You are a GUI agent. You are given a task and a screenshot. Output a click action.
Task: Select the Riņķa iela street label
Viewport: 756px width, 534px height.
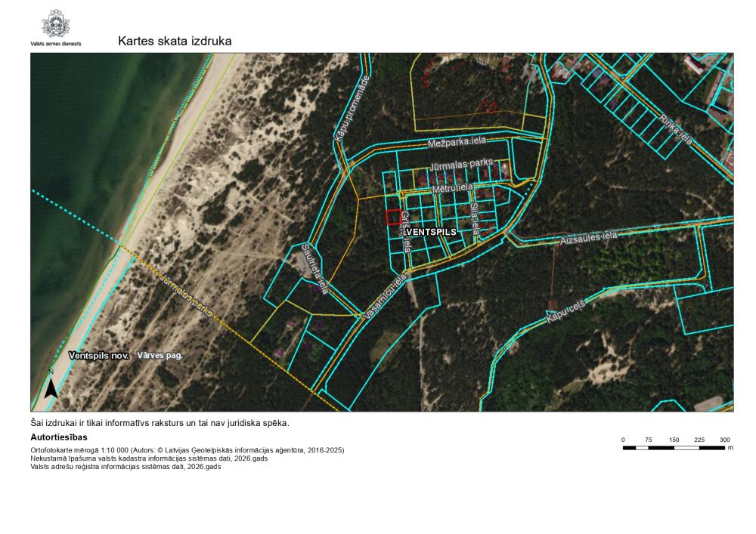point(675,129)
